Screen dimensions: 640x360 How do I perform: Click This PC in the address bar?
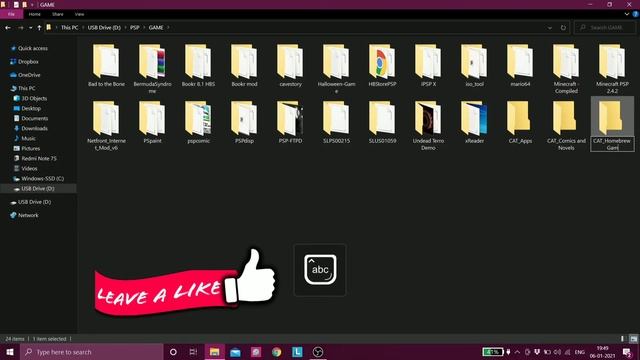[x=69, y=28]
